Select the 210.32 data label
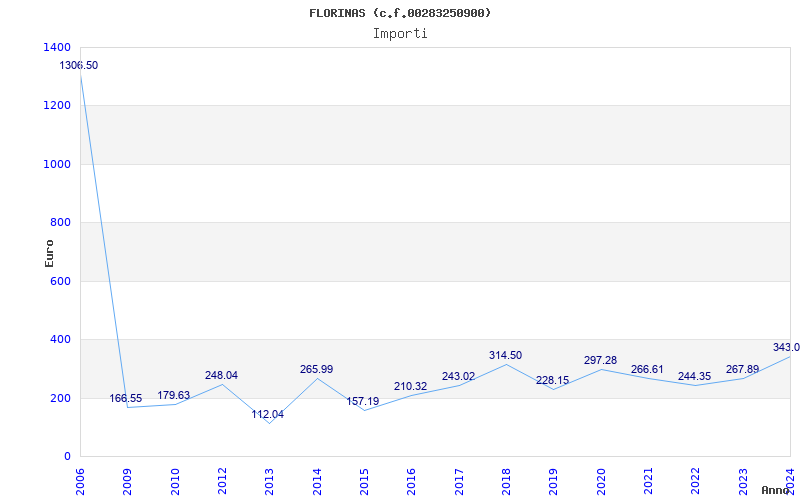 coord(410,387)
